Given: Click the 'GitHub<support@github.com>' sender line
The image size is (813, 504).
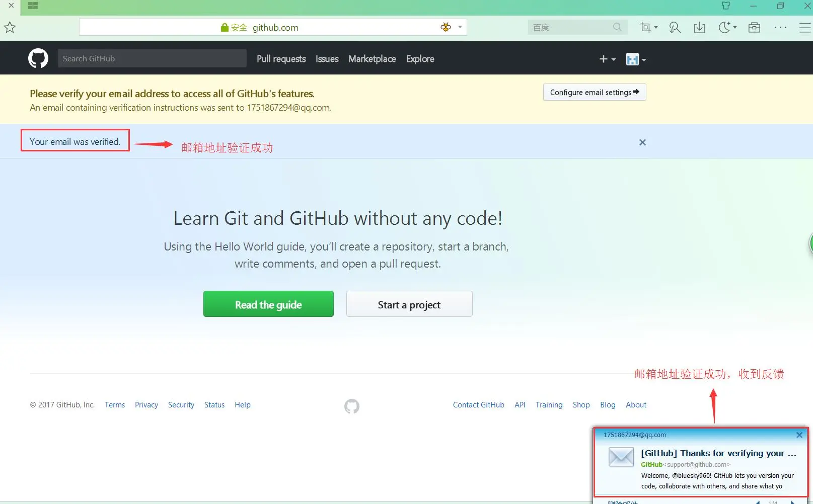Looking at the screenshot, I should [686, 465].
